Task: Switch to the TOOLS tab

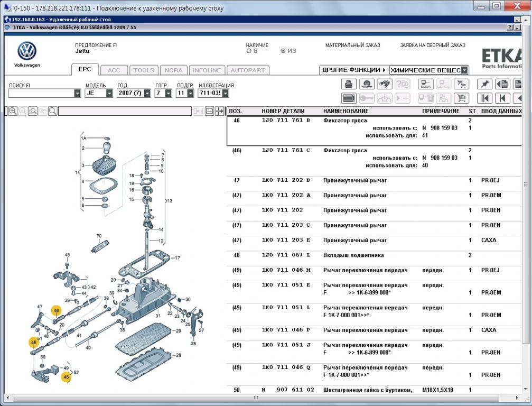Action: (144, 70)
